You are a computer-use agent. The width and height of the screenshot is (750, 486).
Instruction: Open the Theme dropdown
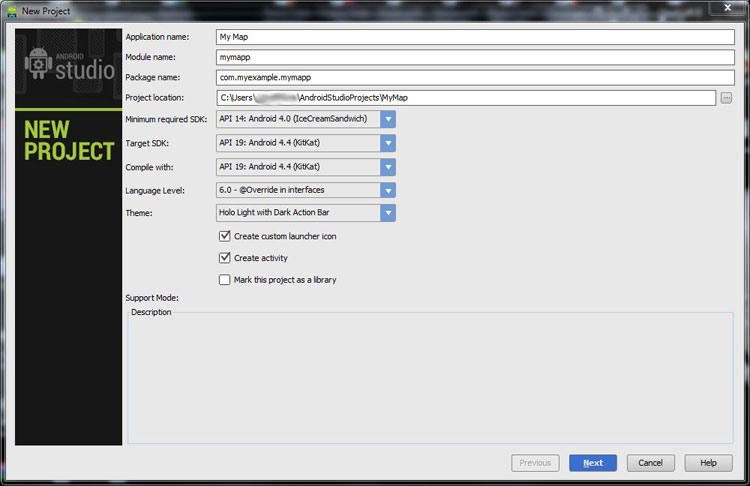tap(387, 213)
